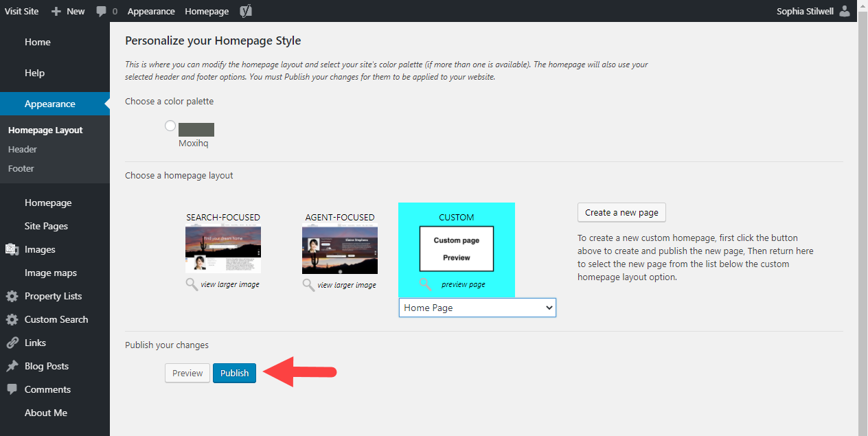Click the Blog Posts pushpin icon
Viewport: 868px width, 436px height.
pos(12,366)
